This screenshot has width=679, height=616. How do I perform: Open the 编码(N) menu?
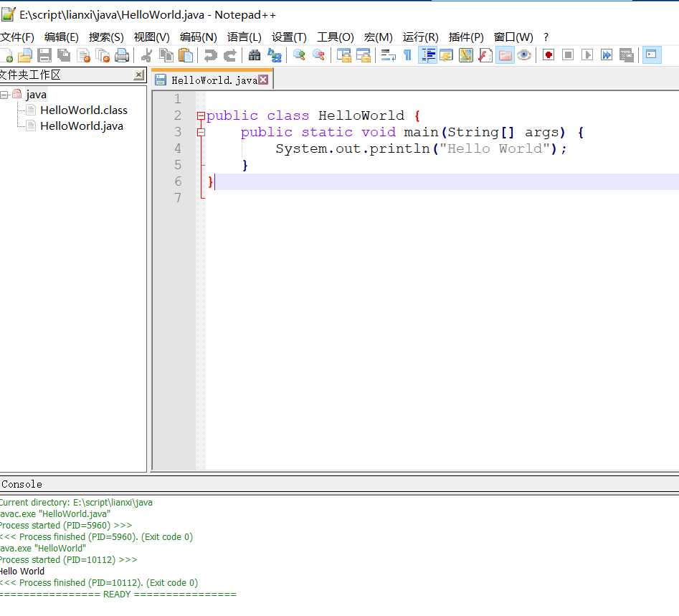(199, 37)
